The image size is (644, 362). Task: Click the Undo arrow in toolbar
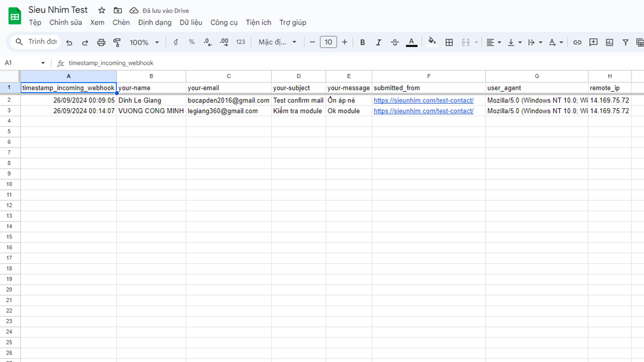[x=69, y=42]
